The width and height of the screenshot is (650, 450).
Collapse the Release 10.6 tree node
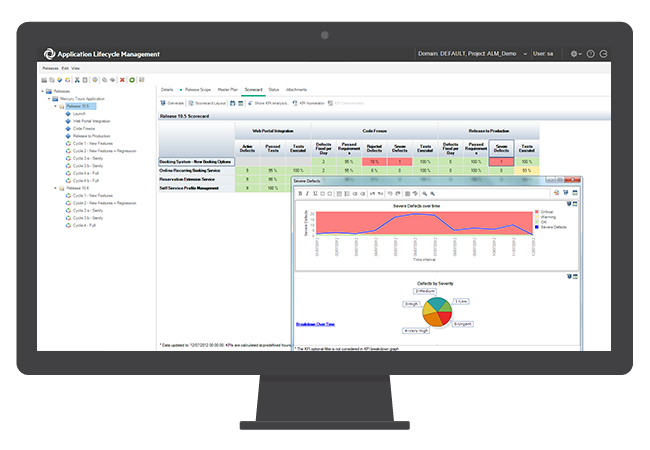(x=56, y=188)
